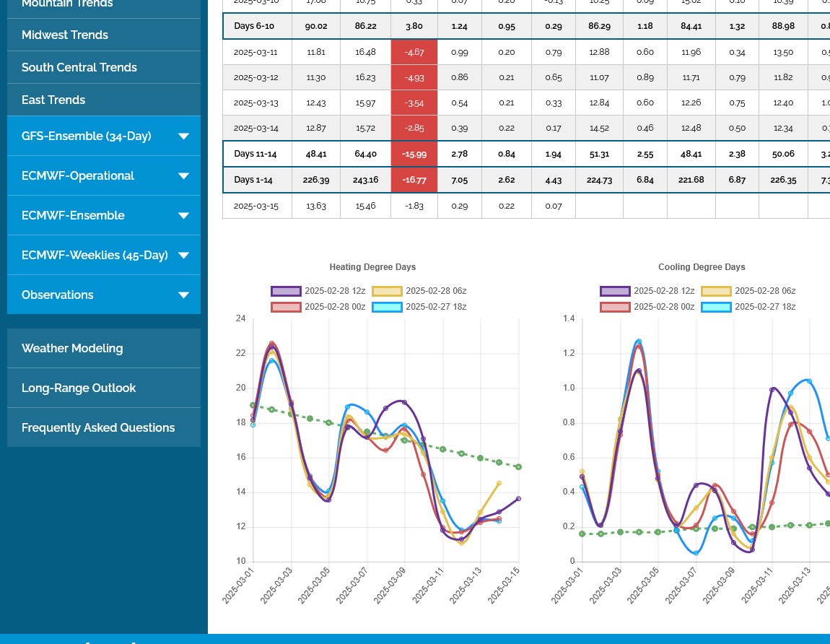Screen dimensions: 830x644
Task: Open Long-Range Outlook page
Action: pos(79,388)
